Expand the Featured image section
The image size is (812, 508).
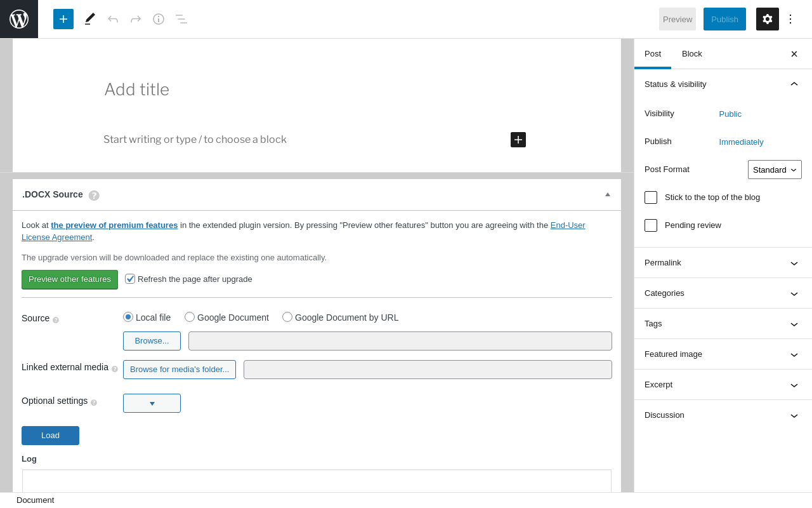(723, 354)
